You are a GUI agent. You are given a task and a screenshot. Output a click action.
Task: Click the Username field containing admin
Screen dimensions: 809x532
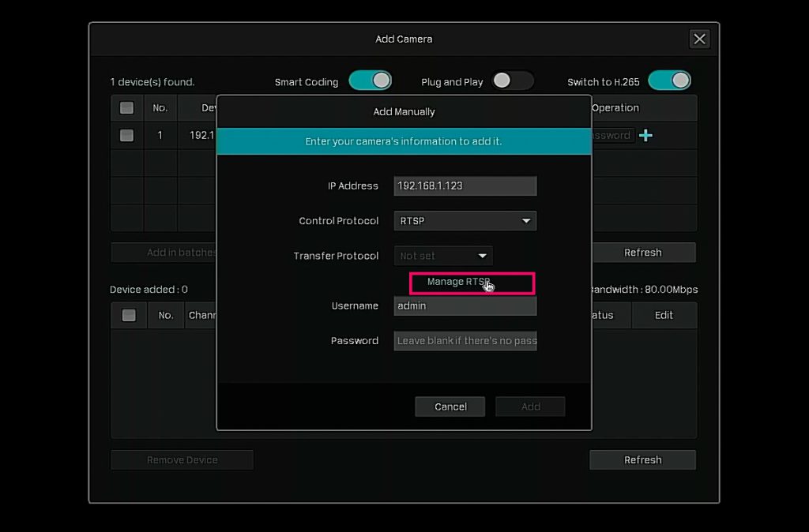[465, 306]
